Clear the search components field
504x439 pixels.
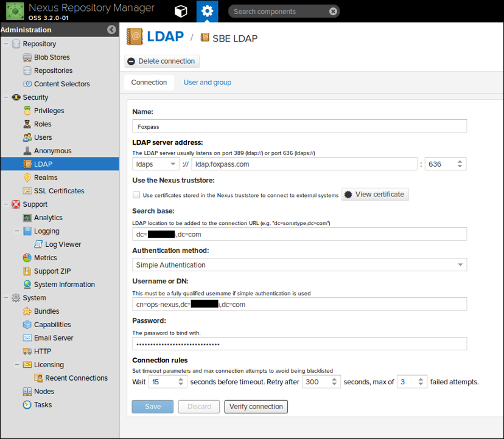[x=333, y=12]
